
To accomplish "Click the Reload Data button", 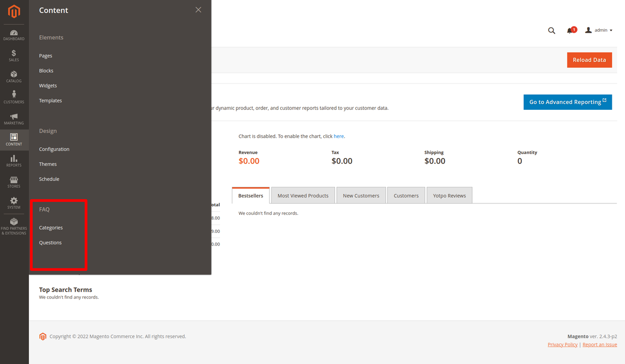I will point(589,60).
